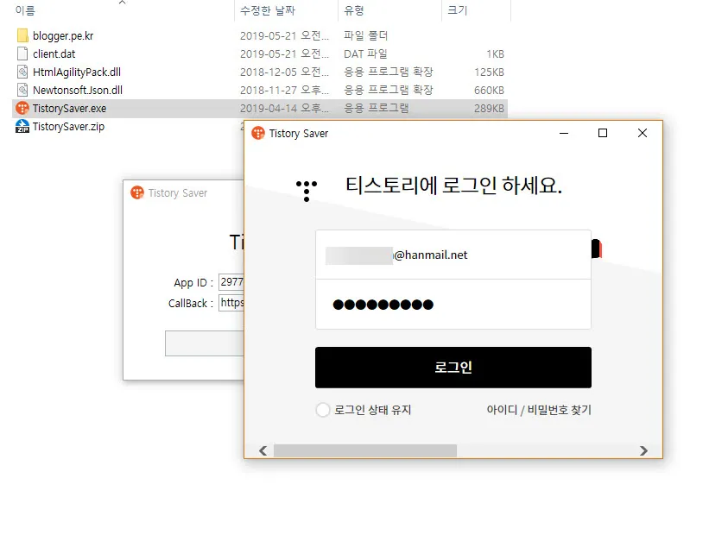Click the Tistory dotted logo in login page
This screenshot has width=728, height=560.
(x=307, y=191)
